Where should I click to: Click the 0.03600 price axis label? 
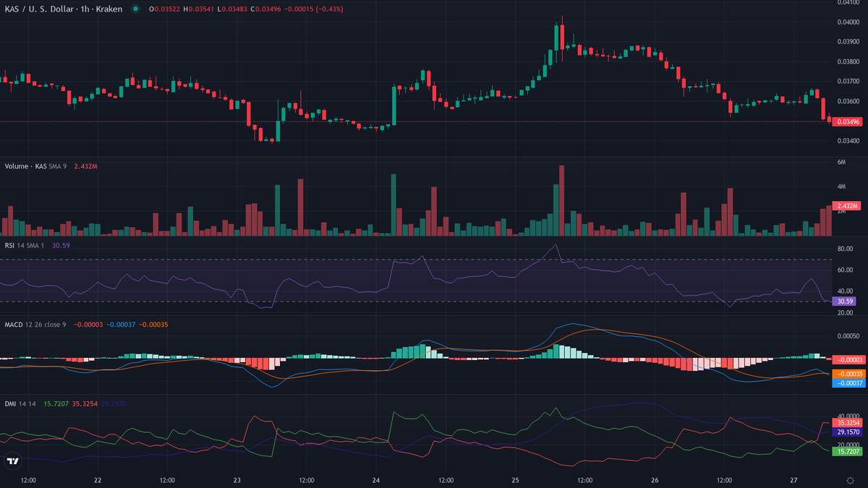click(848, 101)
